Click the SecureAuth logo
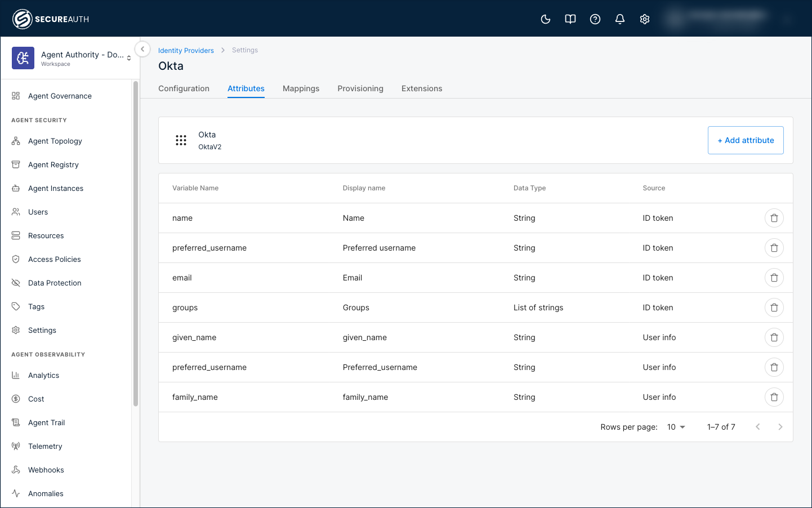Screen dimensions: 812x508 click(x=51, y=19)
